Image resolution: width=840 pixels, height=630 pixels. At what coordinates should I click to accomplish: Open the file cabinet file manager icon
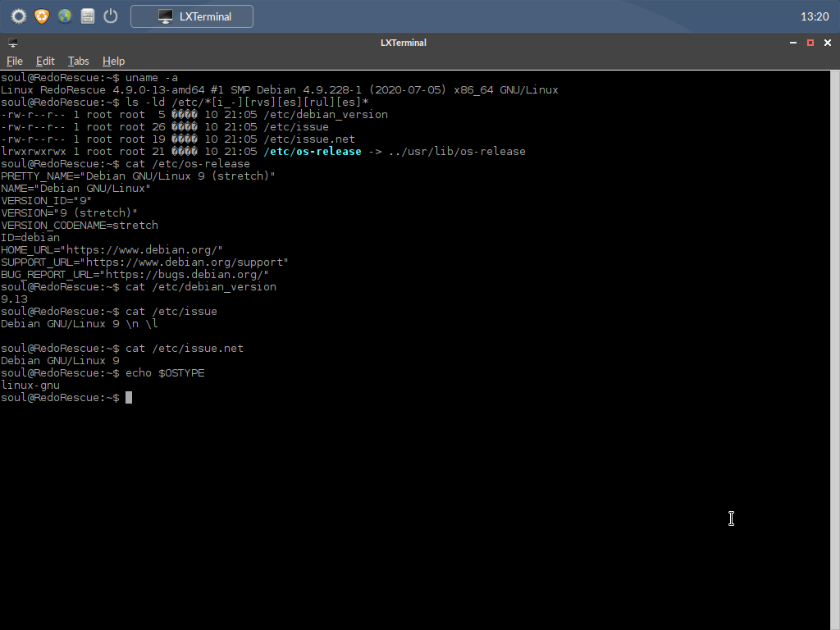coord(88,16)
